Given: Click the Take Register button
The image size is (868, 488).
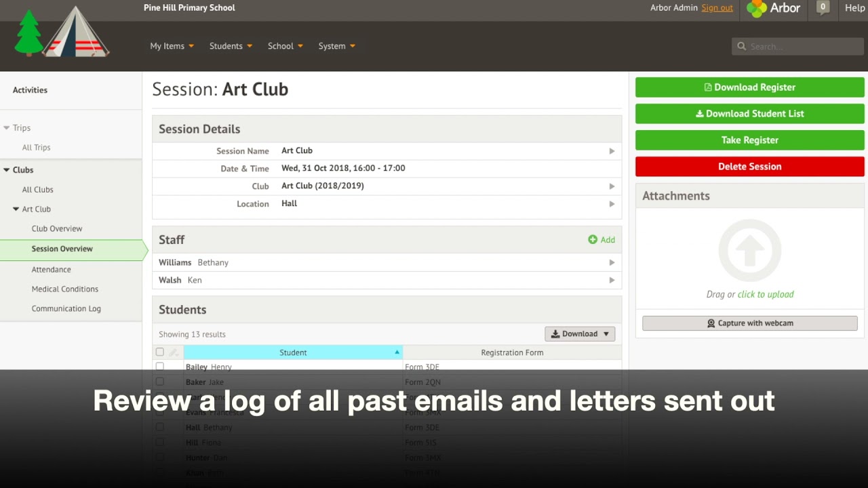Looking at the screenshot, I should click(750, 140).
